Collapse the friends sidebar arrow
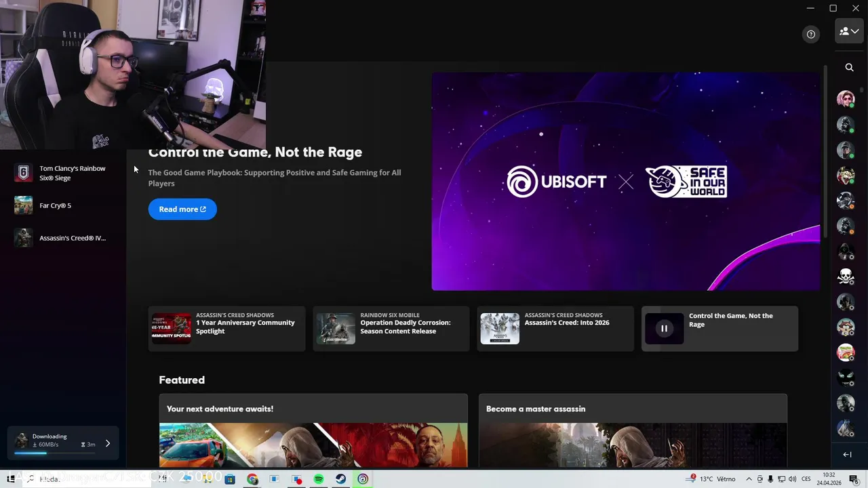The height and width of the screenshot is (488, 868). (x=847, y=455)
